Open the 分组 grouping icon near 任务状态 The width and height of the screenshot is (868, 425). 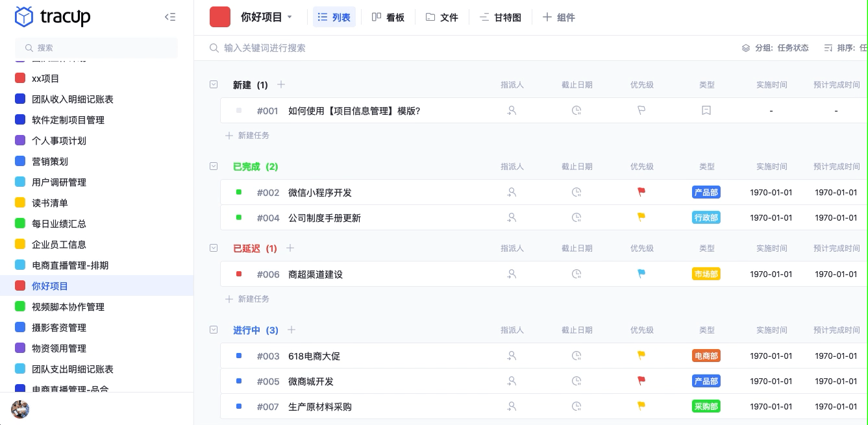point(746,47)
